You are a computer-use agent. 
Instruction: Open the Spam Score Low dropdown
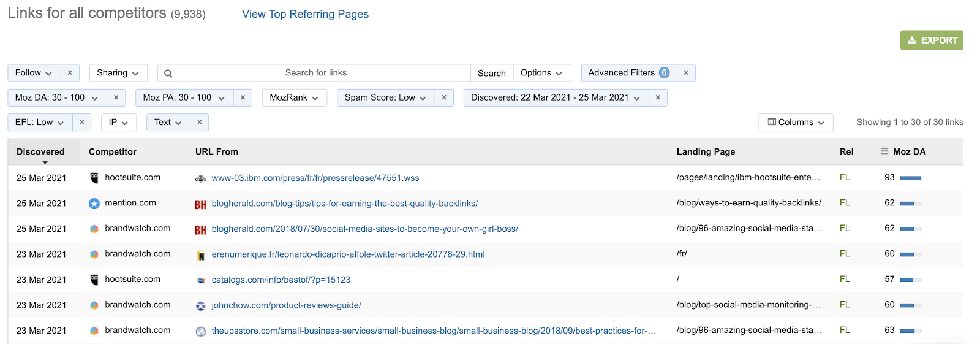pos(386,97)
